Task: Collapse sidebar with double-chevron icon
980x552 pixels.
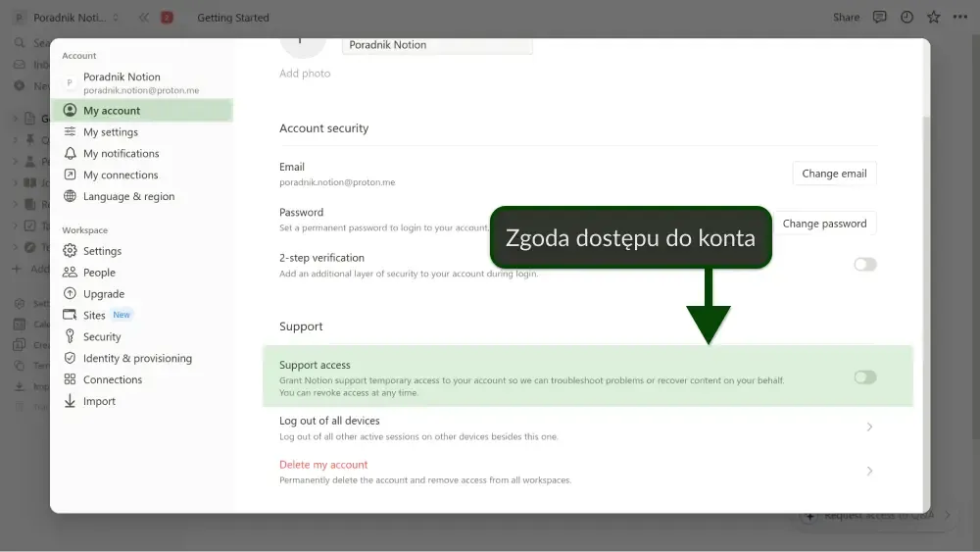Action: (x=144, y=18)
